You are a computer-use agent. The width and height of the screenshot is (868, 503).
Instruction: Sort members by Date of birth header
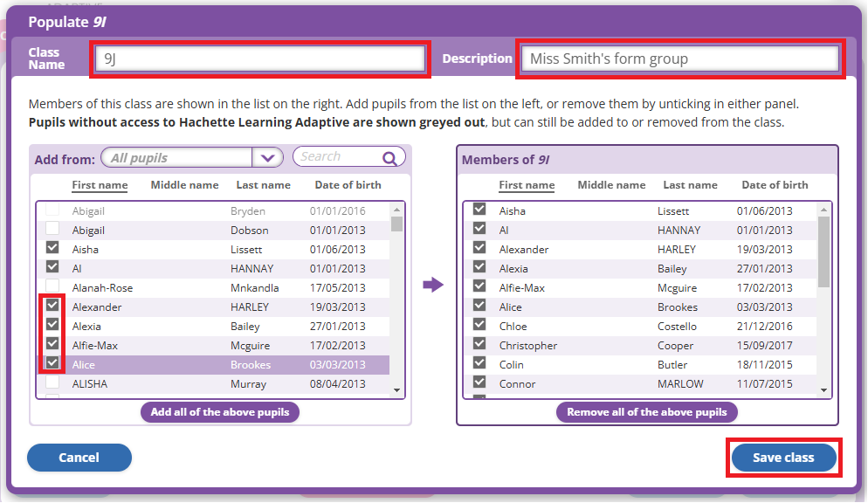click(775, 185)
